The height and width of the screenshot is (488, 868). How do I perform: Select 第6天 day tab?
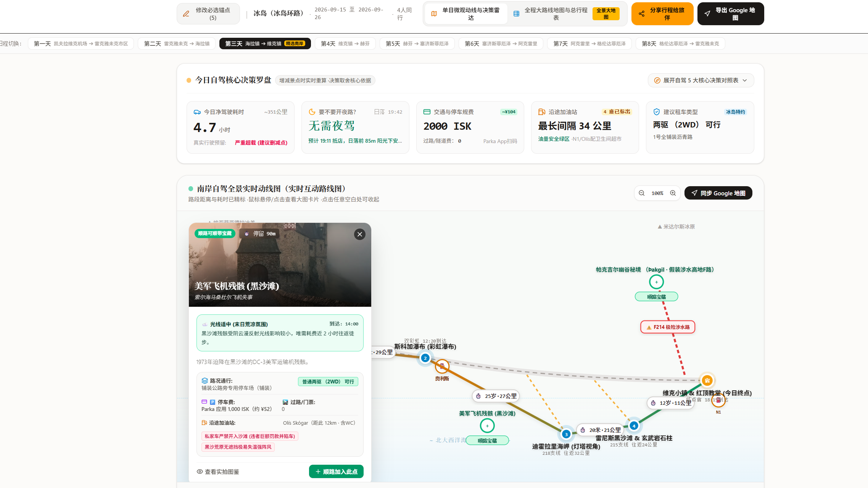(501, 43)
